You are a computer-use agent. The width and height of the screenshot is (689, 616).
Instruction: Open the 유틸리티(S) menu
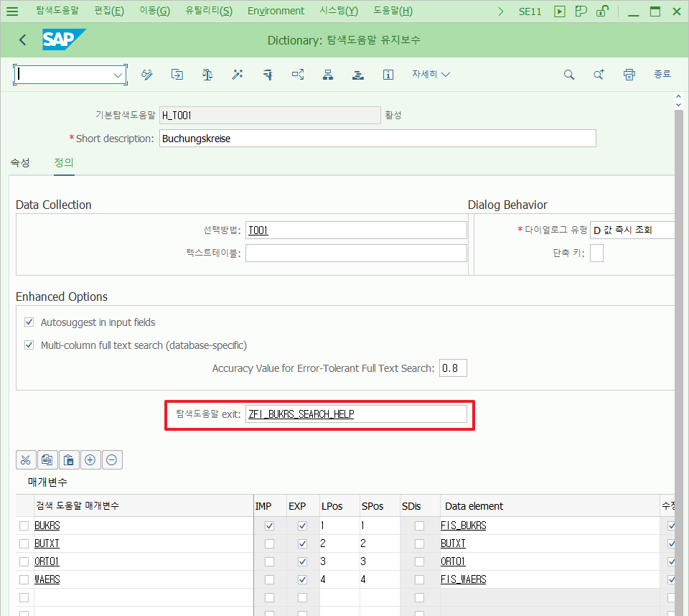tap(209, 11)
